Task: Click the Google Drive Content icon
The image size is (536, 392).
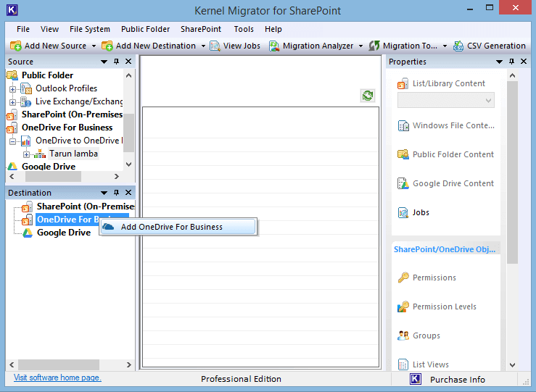Action: coord(403,184)
